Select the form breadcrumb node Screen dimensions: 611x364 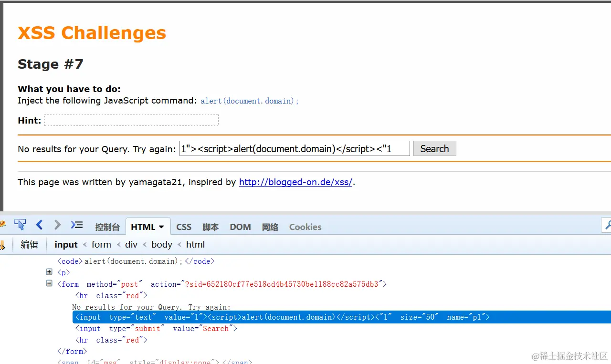101,244
